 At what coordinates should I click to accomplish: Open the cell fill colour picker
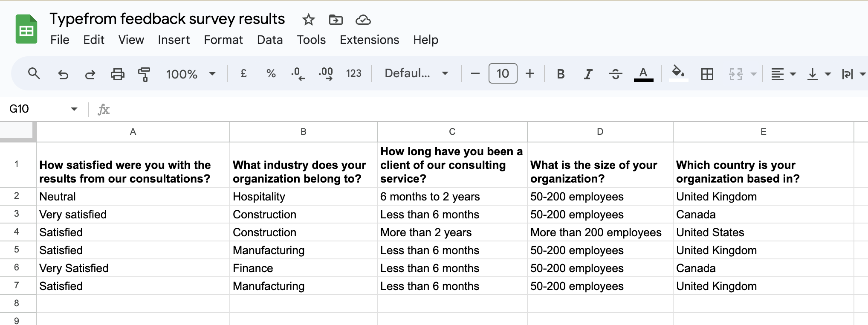tap(678, 73)
